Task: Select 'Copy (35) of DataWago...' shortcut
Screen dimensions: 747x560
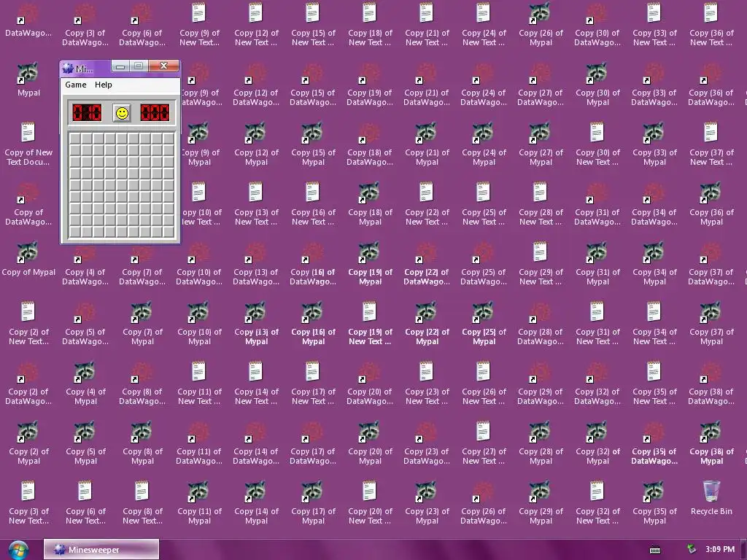Action: click(654, 443)
